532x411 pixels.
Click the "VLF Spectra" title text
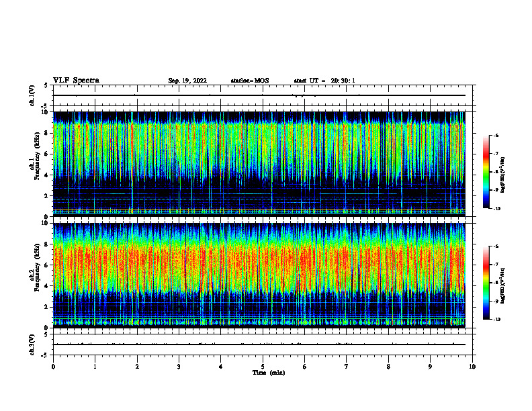click(x=76, y=81)
